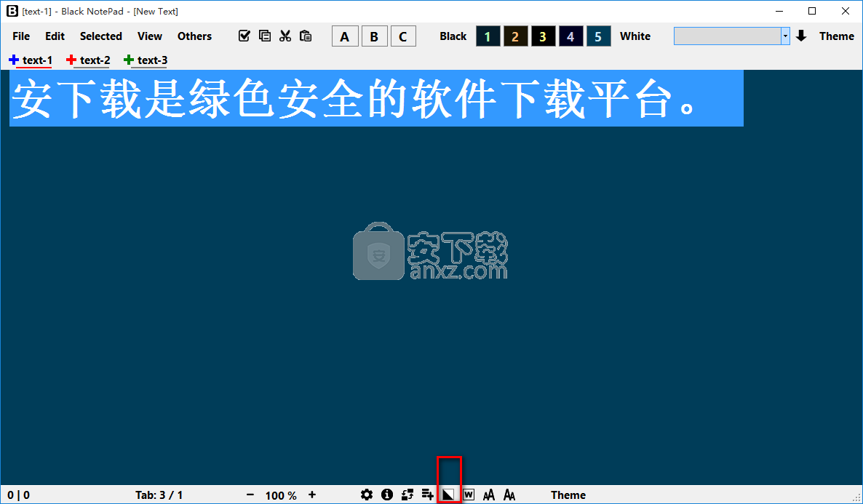Select dark color theme 1
This screenshot has height=504, width=863.
point(488,36)
